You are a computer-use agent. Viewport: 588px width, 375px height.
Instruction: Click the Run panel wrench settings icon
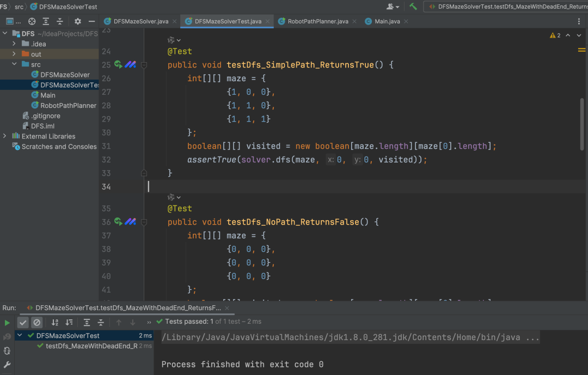click(x=7, y=364)
